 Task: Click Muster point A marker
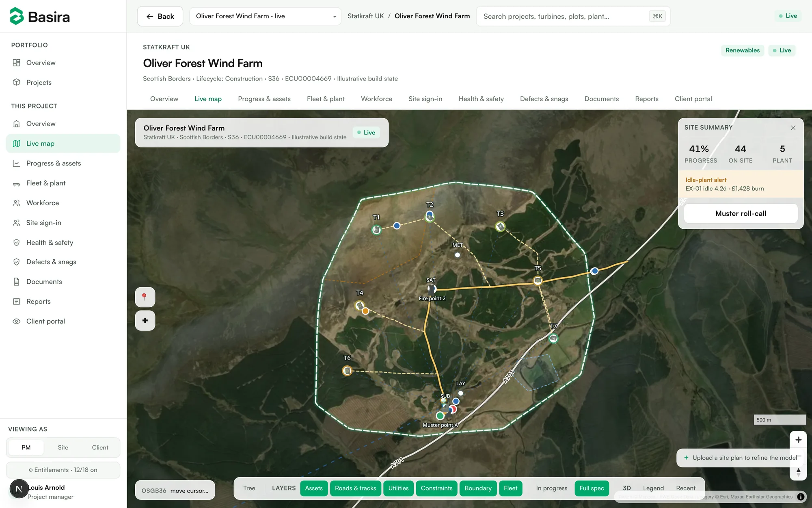click(440, 416)
